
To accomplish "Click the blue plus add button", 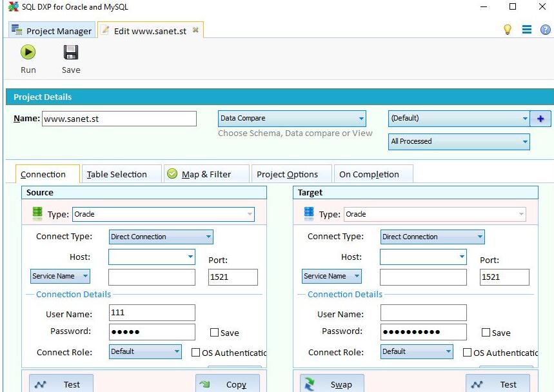I will [540, 119].
